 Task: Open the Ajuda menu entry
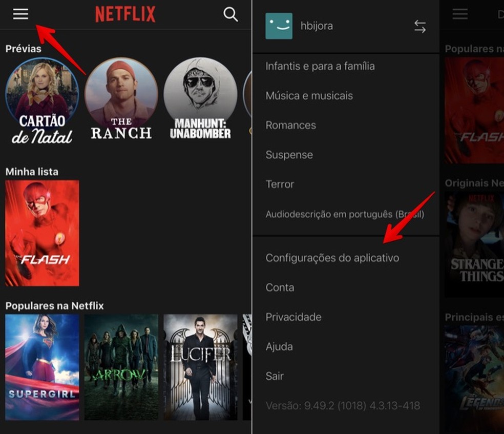click(279, 346)
